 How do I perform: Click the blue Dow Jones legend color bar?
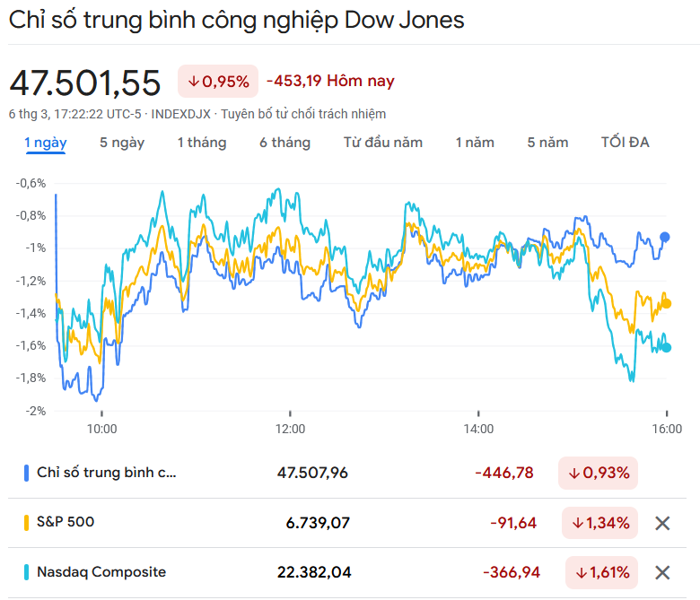[x=26, y=473]
